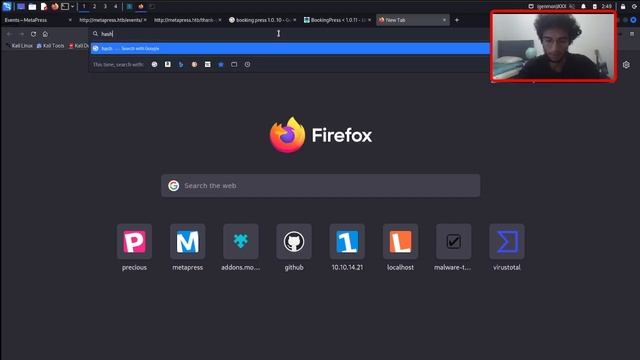Image resolution: width=640 pixels, height=360 pixels.
Task: Launch Firefox from the panel launcher
Action: 55,7
